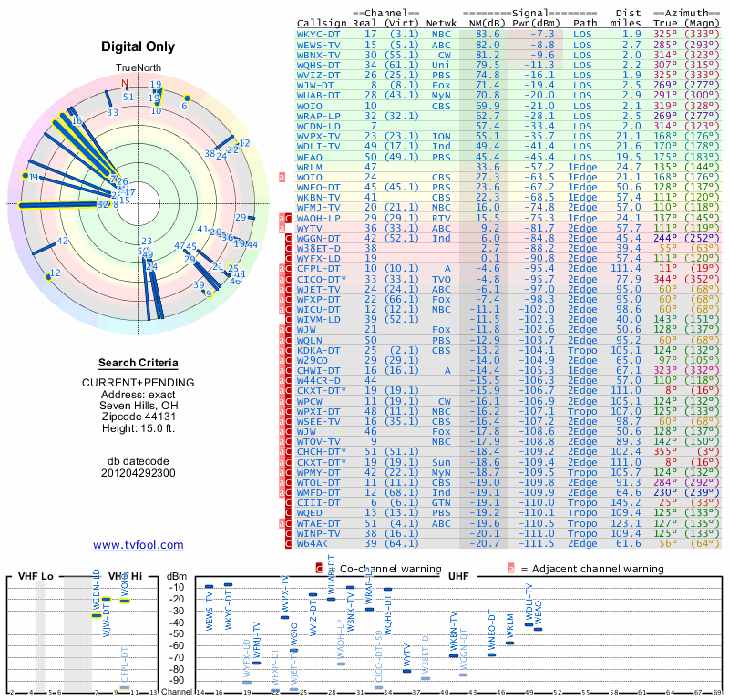Viewport: 729px width, 700px height.
Task: Click WNEO-DT callsign in the table
Action: (318, 187)
